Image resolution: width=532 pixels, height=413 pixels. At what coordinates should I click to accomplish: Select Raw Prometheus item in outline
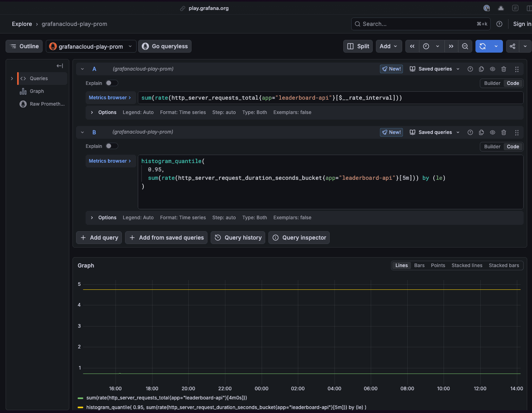pos(42,104)
